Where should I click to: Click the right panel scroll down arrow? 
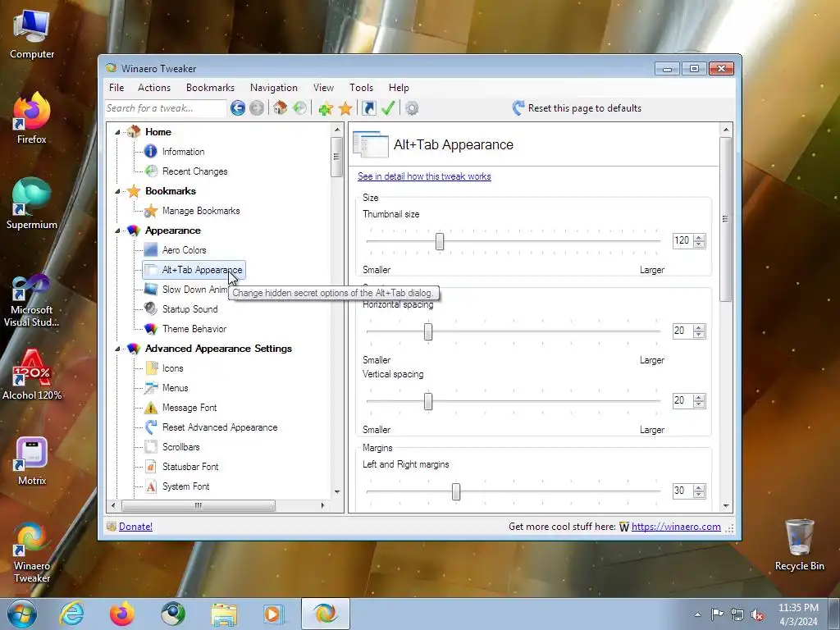(726, 505)
